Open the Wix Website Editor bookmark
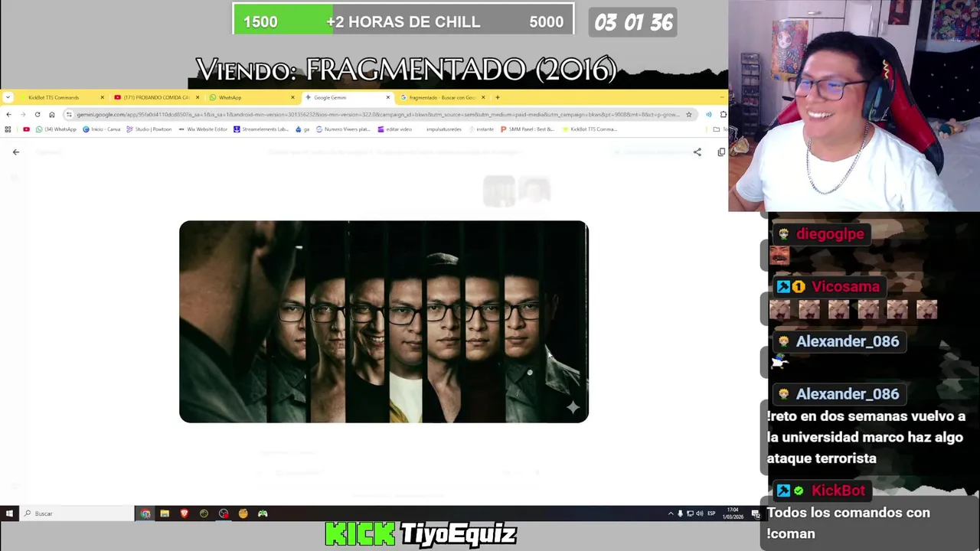980x551 pixels. [x=203, y=129]
